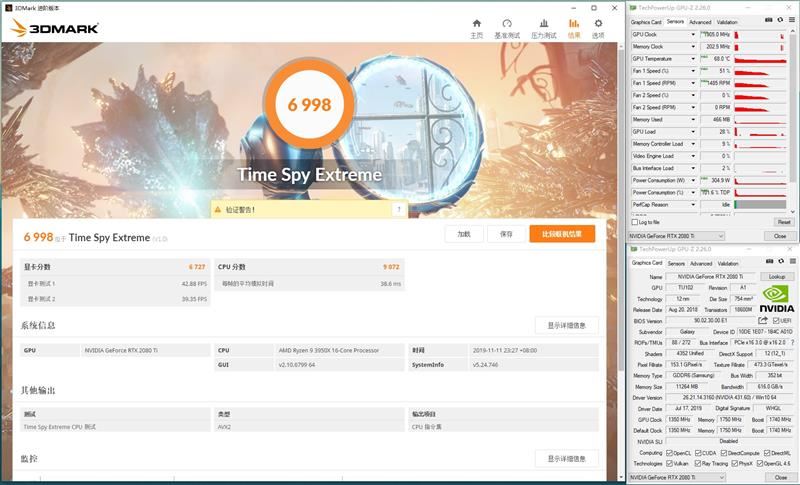Toggle the Vulkan checkbox
Image resolution: width=800 pixels, height=485 pixels.
tap(669, 464)
